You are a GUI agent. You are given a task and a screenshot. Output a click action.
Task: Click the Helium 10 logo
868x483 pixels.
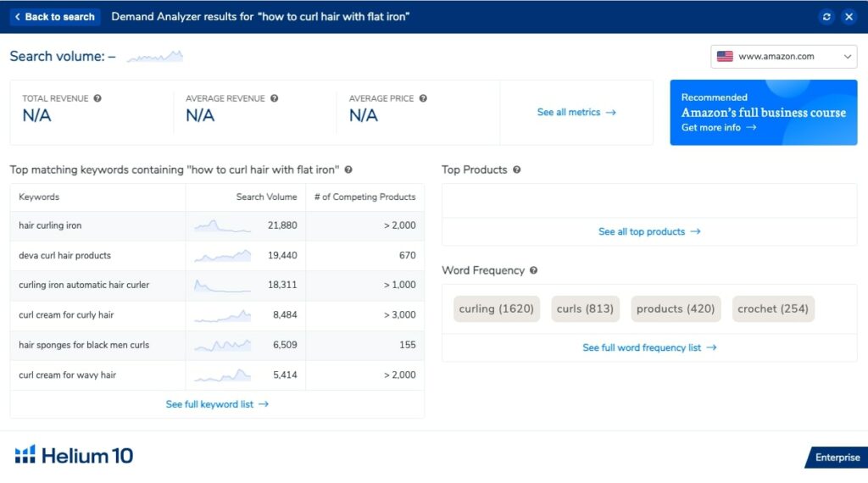(x=74, y=455)
